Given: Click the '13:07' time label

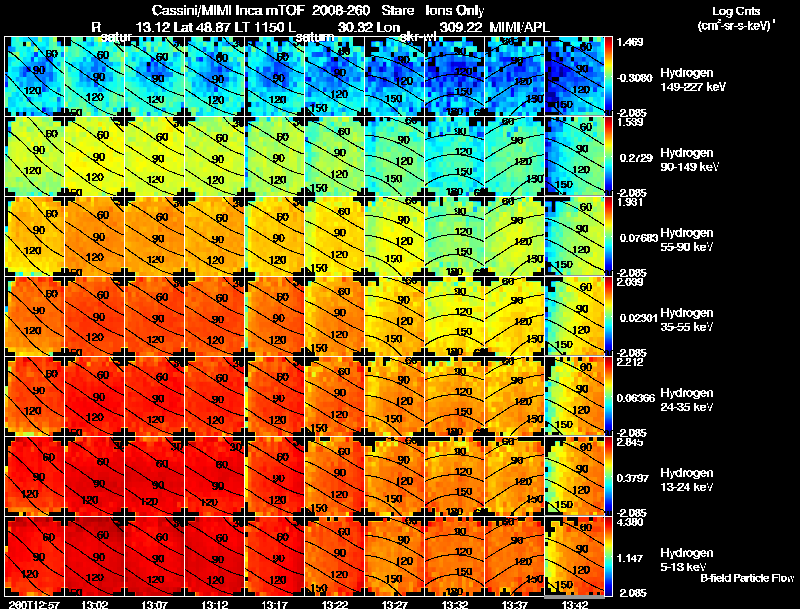Looking at the screenshot, I should (x=155, y=605).
